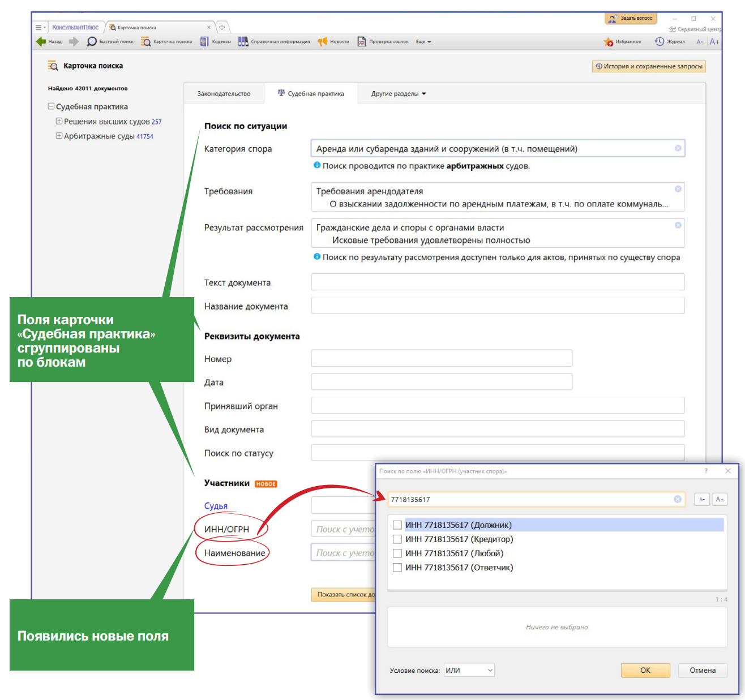The width and height of the screenshot is (745, 700).
Task: Open Справочная информация toolbar item
Action: pos(274,41)
